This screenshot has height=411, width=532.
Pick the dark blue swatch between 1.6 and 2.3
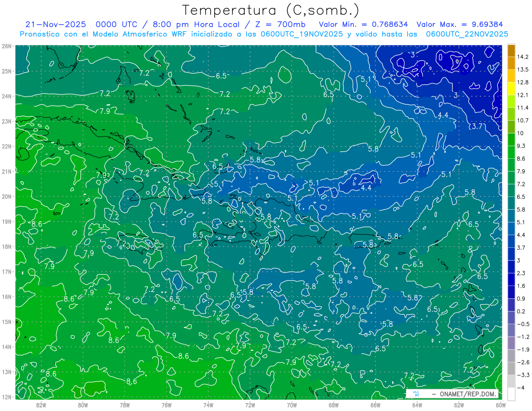[511, 279]
